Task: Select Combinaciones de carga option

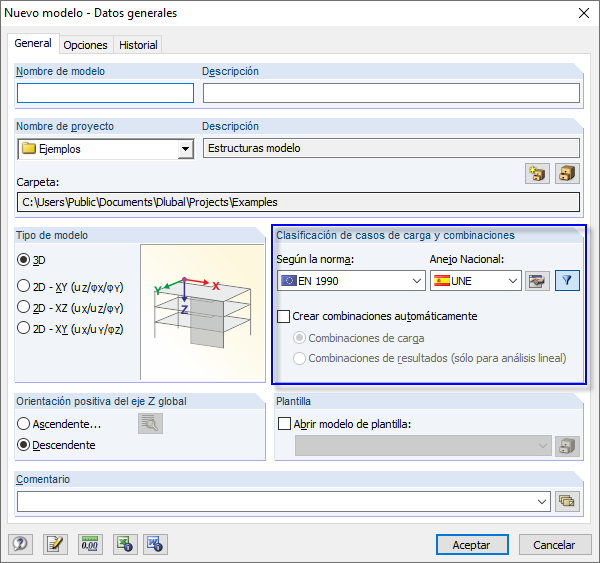Action: [x=359, y=338]
